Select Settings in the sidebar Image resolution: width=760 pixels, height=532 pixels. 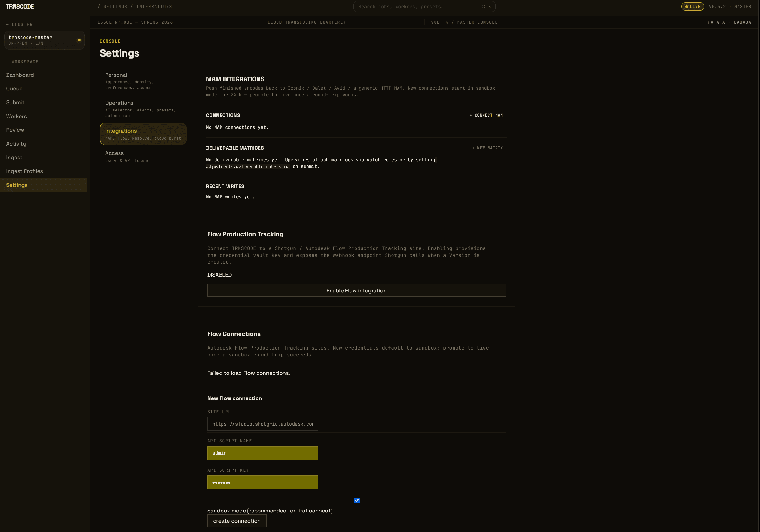(43, 185)
